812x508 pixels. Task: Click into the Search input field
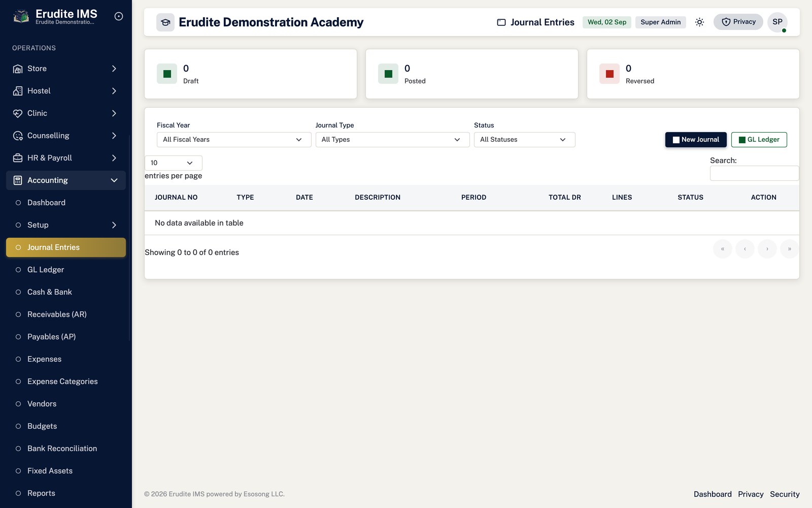[754, 173]
